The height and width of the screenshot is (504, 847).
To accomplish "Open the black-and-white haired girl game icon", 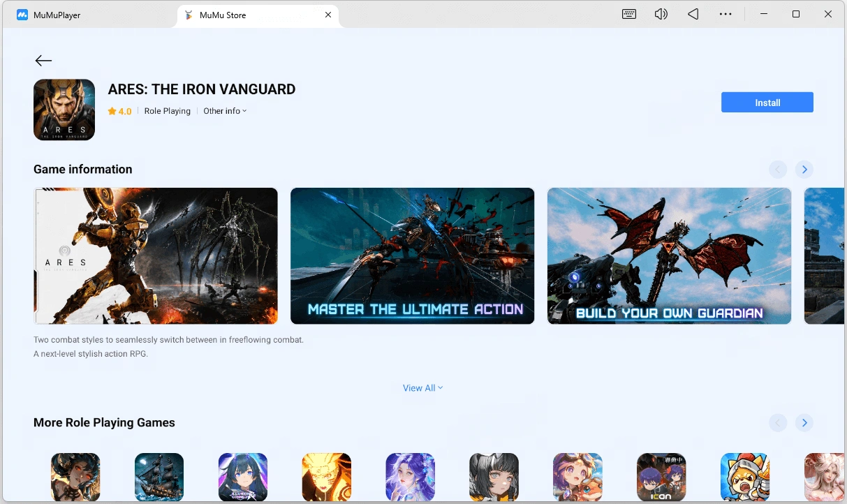I will click(x=494, y=477).
